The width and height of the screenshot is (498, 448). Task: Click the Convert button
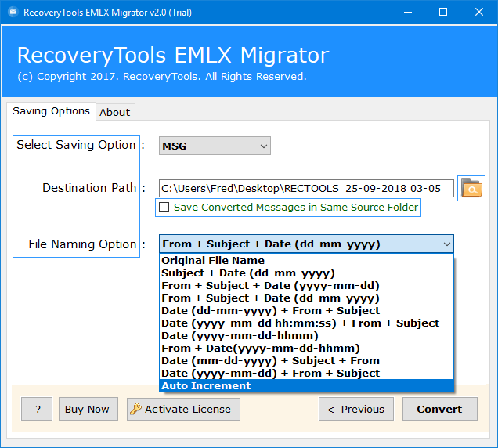pos(439,409)
